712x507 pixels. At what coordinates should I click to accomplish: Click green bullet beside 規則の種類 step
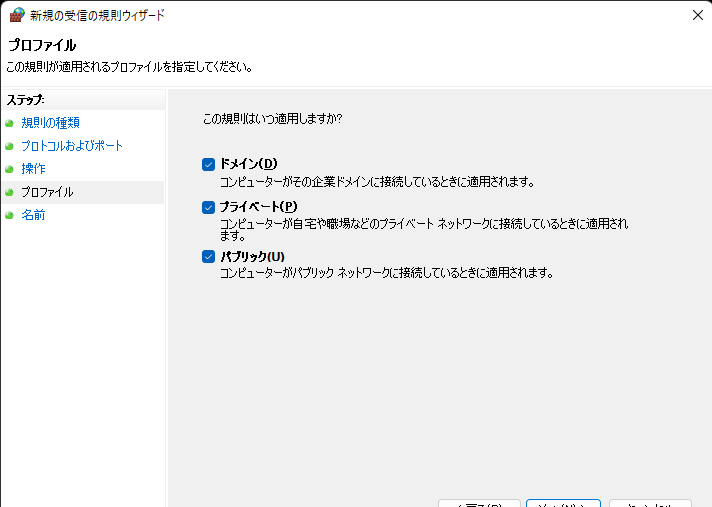click(10, 123)
